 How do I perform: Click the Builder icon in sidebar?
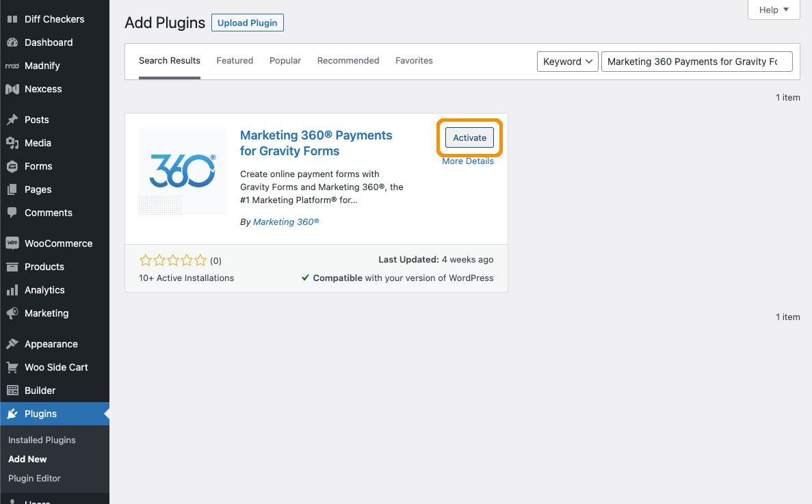12,390
